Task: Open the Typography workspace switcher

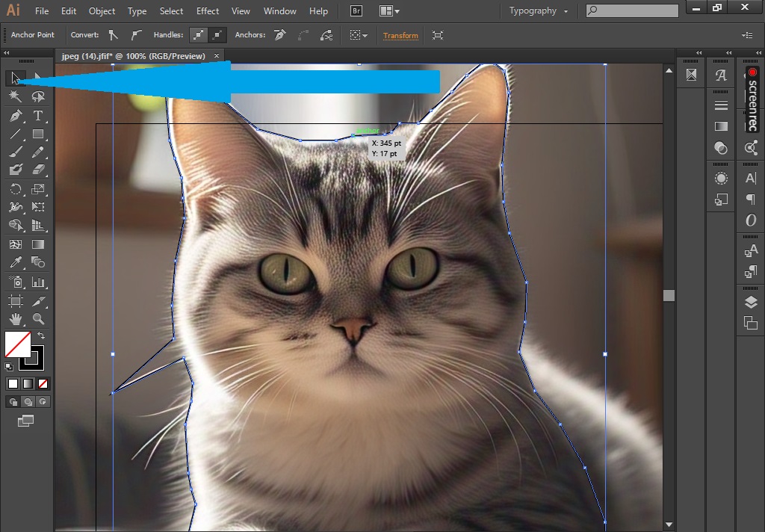Action: tap(538, 10)
